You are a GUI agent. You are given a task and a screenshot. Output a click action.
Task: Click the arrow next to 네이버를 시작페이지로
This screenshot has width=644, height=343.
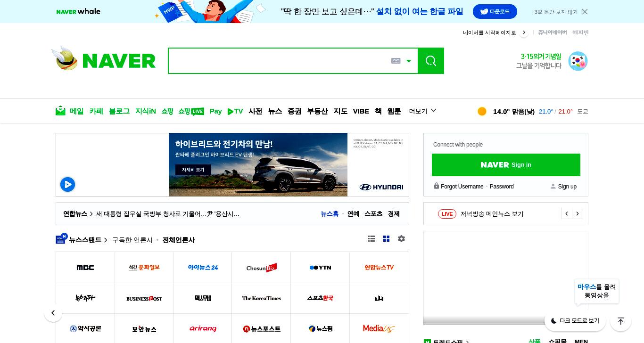(524, 33)
